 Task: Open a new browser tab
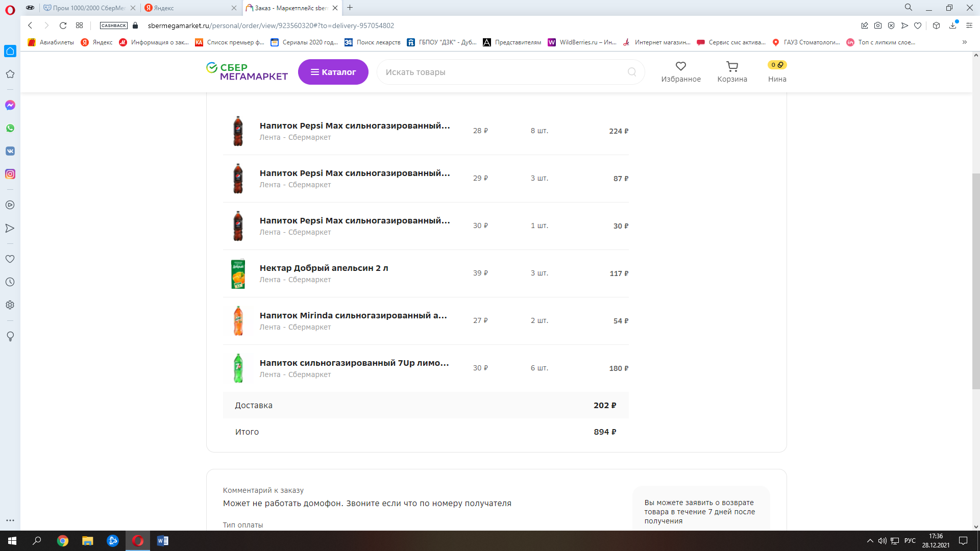(350, 8)
